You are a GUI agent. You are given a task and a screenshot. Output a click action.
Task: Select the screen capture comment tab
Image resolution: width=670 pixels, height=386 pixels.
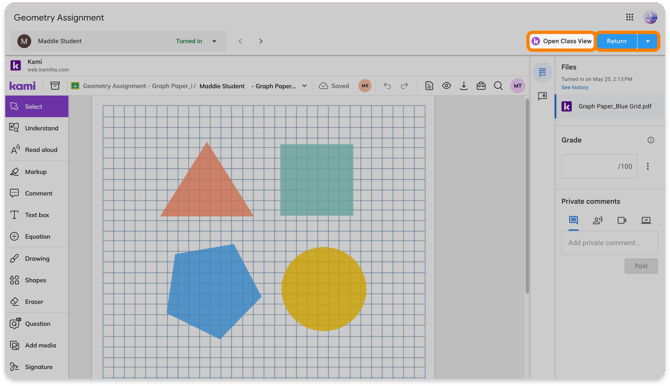(646, 220)
